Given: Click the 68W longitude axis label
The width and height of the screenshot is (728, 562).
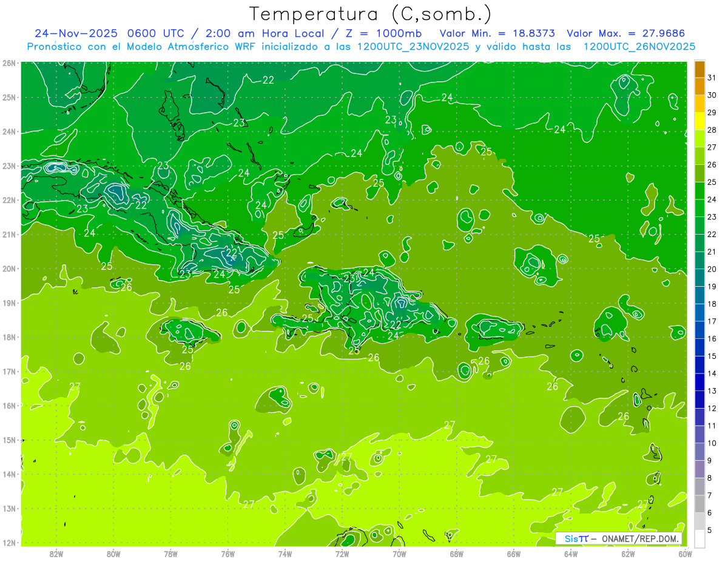Looking at the screenshot, I should click(456, 554).
